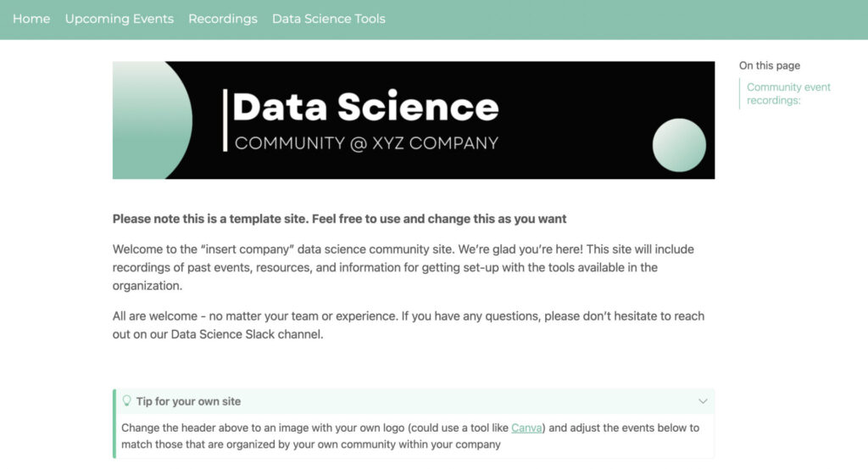Click the "COMMUNITY @ XYZ COMPANY" banner subtitle
Image resolution: width=868 pixels, height=469 pixels.
366,143
